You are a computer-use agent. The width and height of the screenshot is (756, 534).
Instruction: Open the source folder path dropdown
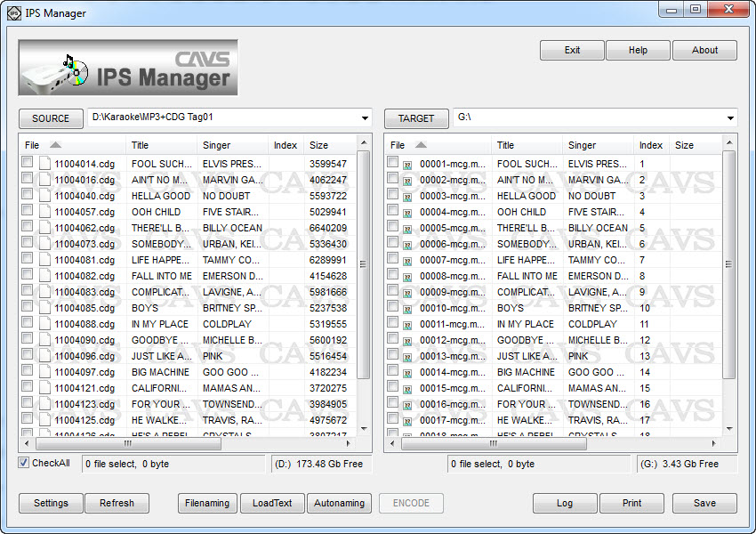click(x=365, y=118)
